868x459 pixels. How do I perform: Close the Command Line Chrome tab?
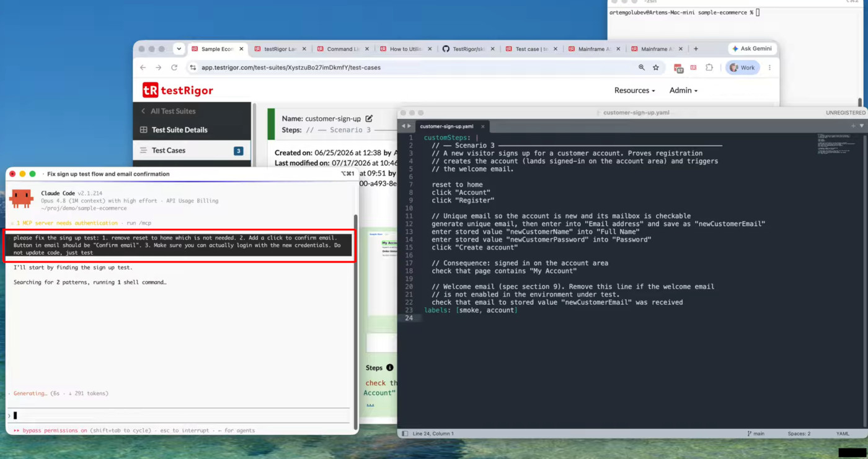coord(367,49)
